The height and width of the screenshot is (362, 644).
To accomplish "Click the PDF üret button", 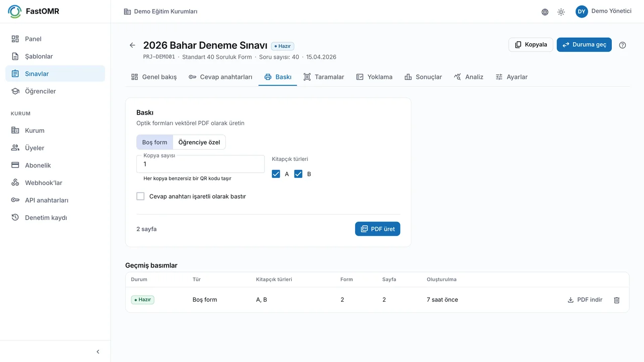I will point(377,229).
